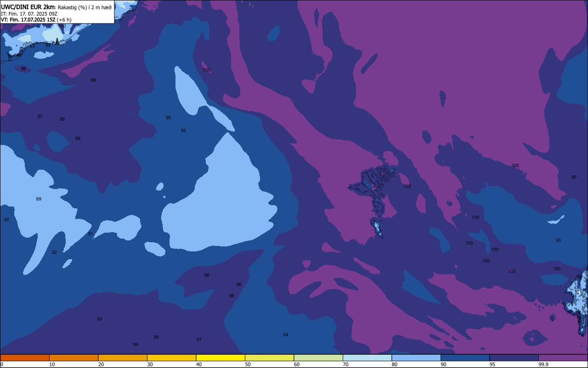Click the "40" legend tick label

(199, 364)
